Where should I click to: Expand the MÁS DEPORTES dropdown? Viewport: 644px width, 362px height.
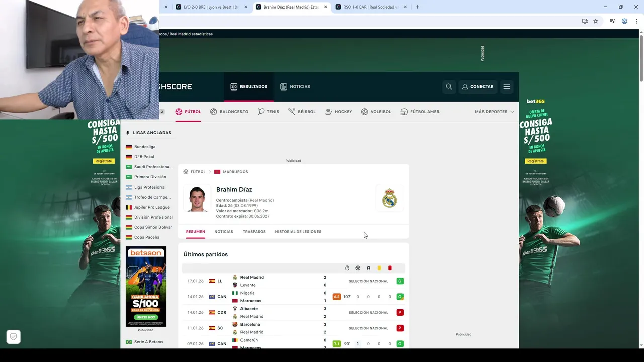coord(495,112)
